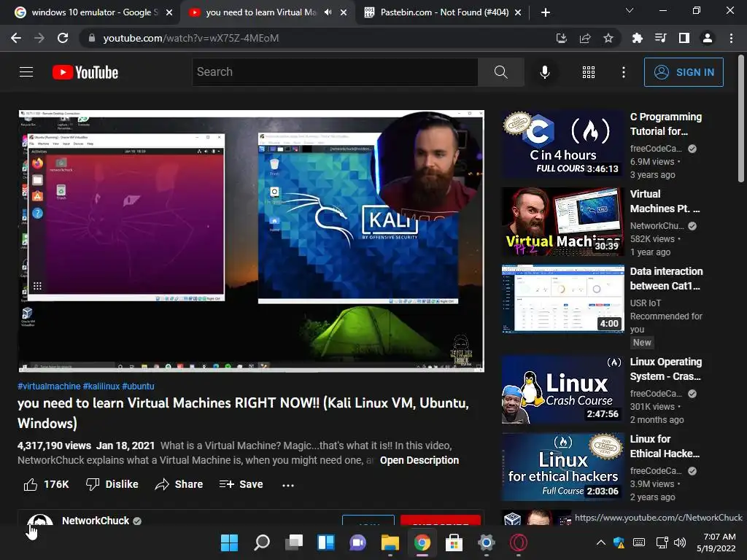Screen dimensions: 747x560
Task: Click the red Subscribe button
Action: [x=440, y=520]
